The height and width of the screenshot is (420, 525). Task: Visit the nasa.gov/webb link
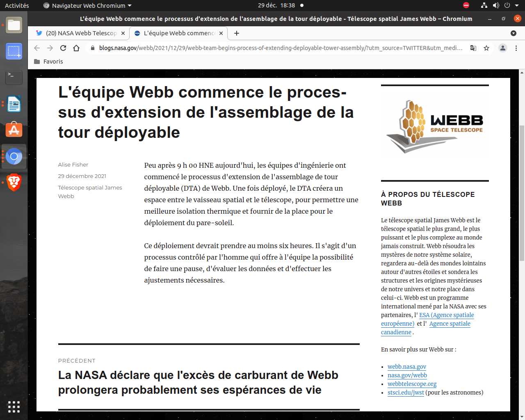point(407,375)
